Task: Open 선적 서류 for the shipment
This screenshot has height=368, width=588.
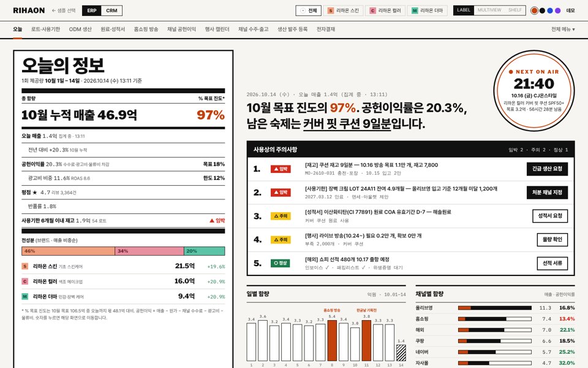Action: pos(552,263)
